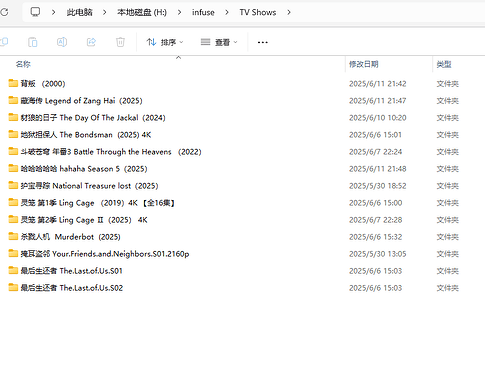
Task: Expand chevron after 本地磁盘 (H:) in breadcrumb
Action: (180, 12)
